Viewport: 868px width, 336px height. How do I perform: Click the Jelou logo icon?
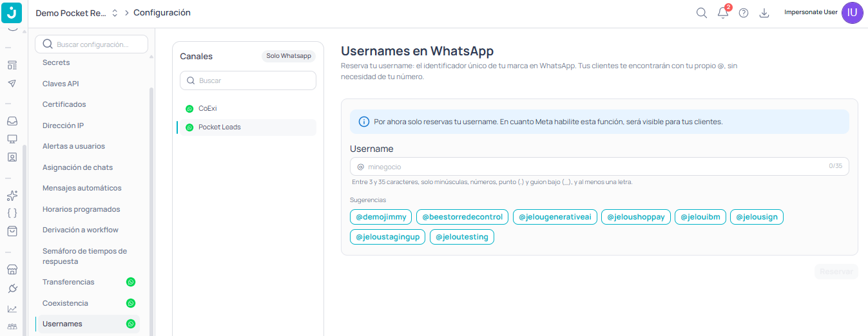pos(12,12)
